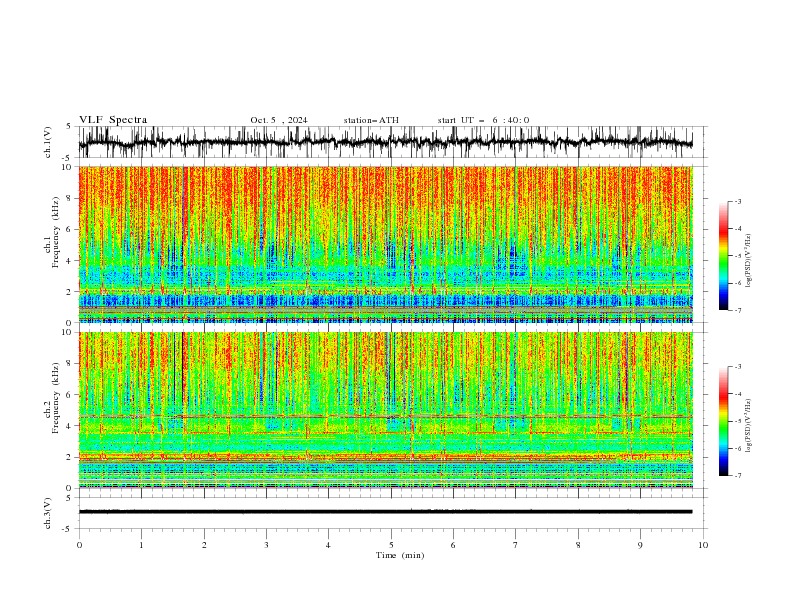Click the ch.2 log(PSD) colorbar label
792x612 pixels.
(x=748, y=426)
